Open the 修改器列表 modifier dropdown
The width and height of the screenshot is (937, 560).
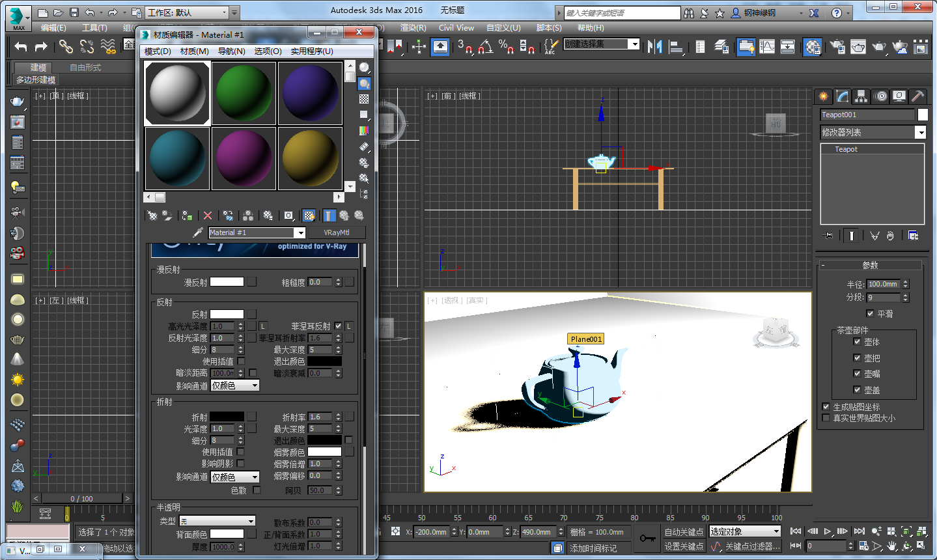click(921, 132)
